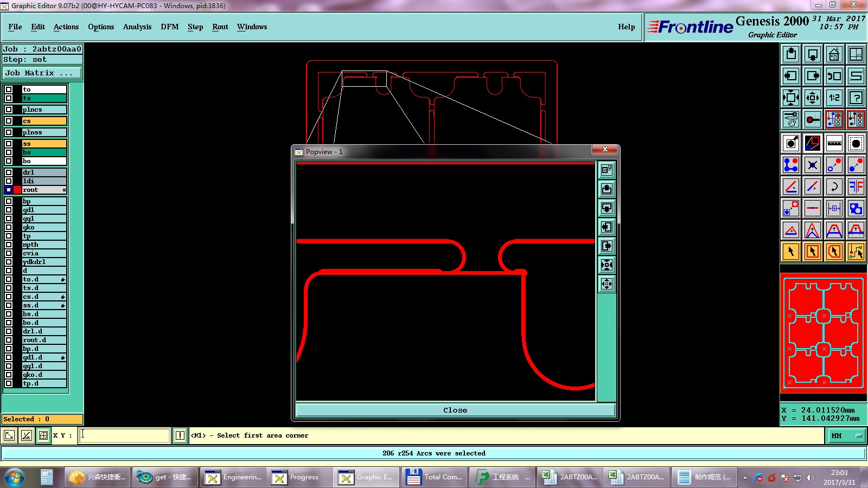The height and width of the screenshot is (488, 868).
Task: Click the red panel overview thumbnail
Action: pos(824,332)
